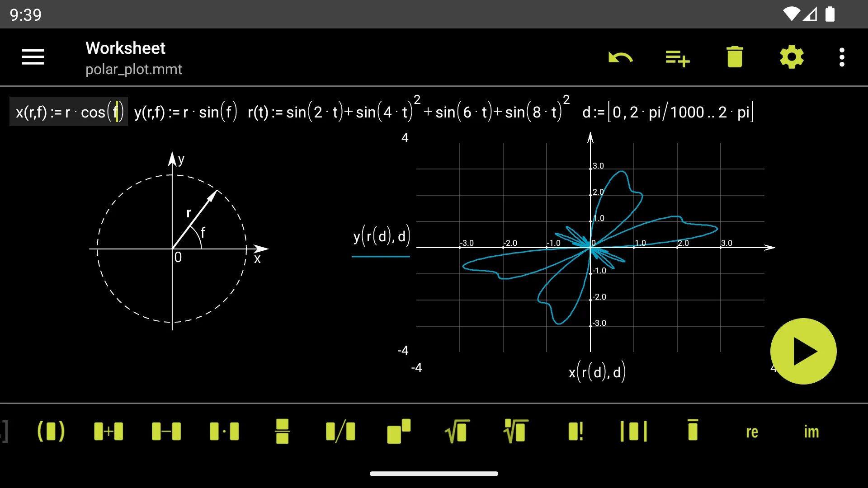868x488 pixels.
Task: Click the imaginary part 'im' function key
Action: [x=809, y=432]
